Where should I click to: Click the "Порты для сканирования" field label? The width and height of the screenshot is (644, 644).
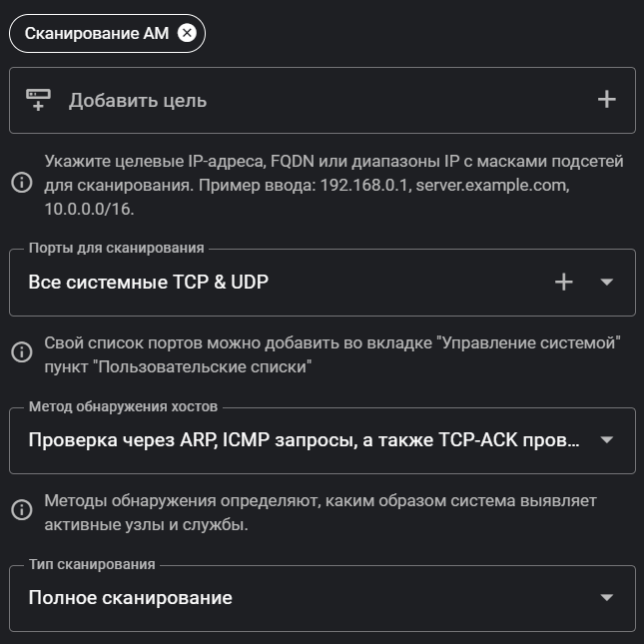click(x=116, y=248)
